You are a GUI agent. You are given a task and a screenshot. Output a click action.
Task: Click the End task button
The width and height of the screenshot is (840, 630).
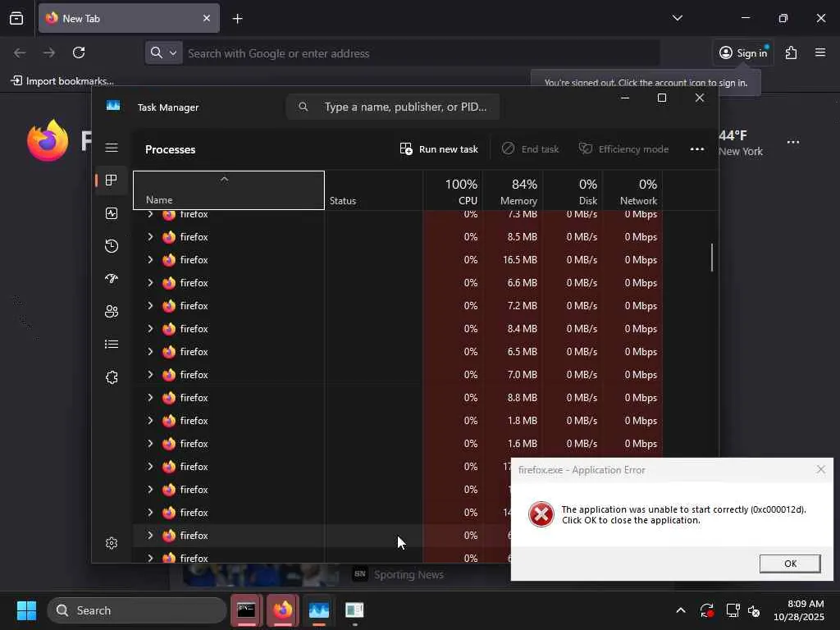click(531, 149)
